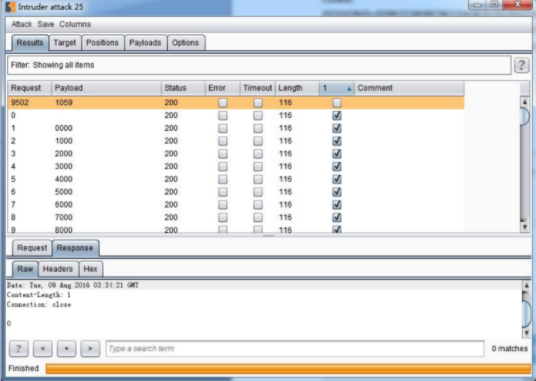Toggle Error checkbox for payload 2000
Image resolution: width=536 pixels, height=381 pixels.
223,154
